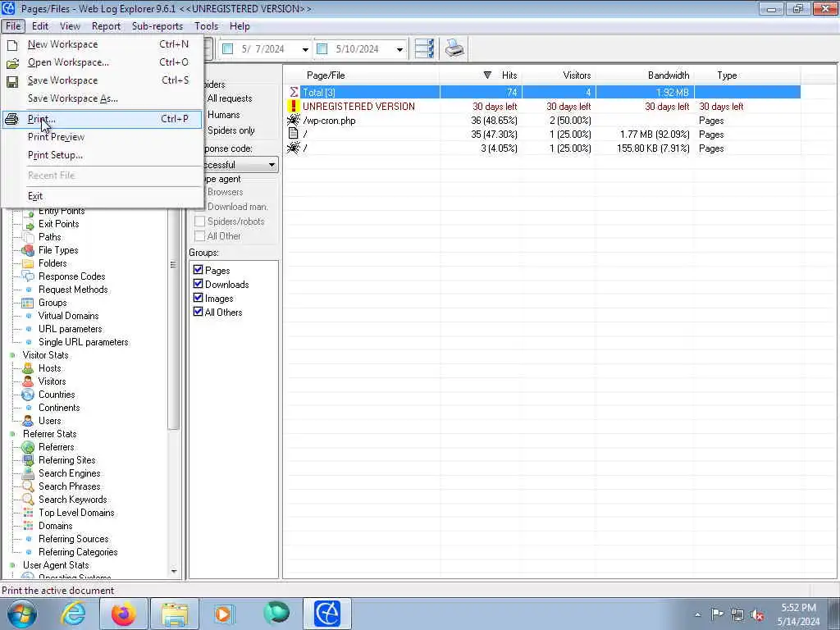Viewport: 840px width, 630px height.
Task: Select Print... in the File menu
Action: point(103,119)
